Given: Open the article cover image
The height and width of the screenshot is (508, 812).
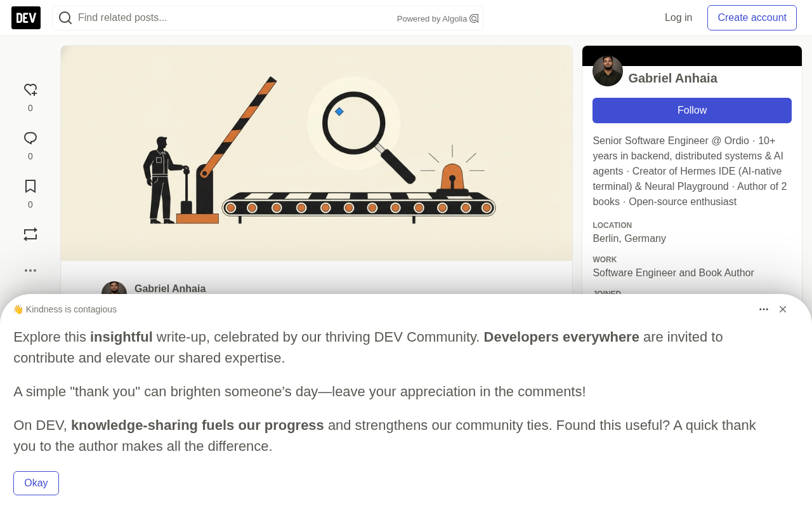Looking at the screenshot, I should (x=317, y=153).
